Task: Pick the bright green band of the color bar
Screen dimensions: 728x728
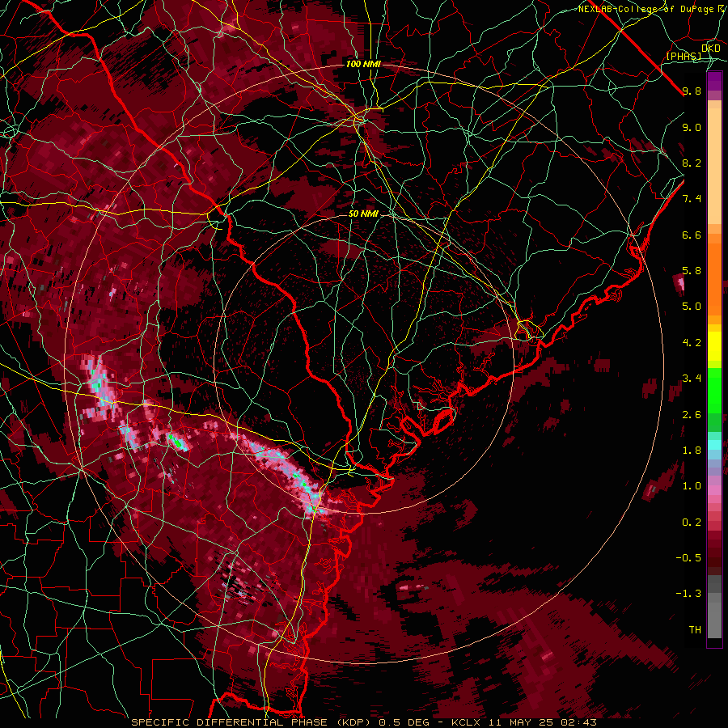Action: point(714,390)
